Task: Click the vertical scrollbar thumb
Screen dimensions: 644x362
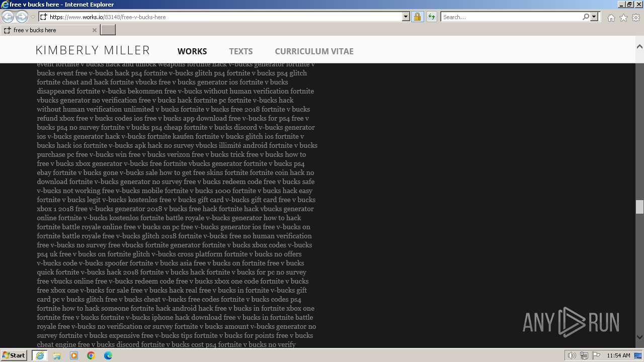Action: tap(639, 207)
